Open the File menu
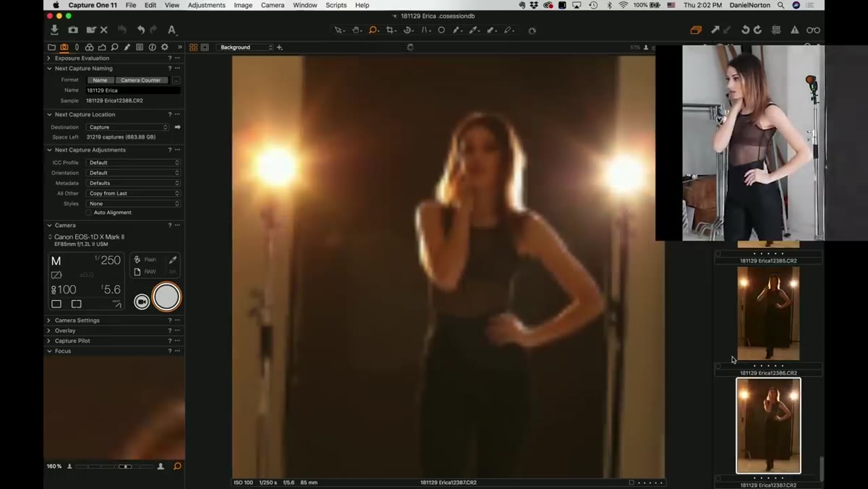Screen dimensions: 868x489 (x=131, y=5)
